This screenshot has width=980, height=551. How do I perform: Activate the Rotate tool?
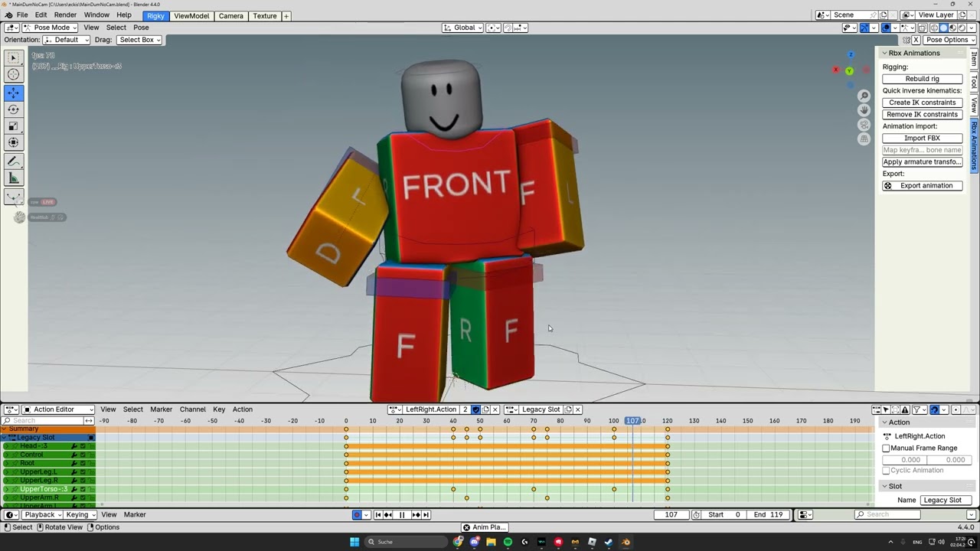tap(13, 109)
